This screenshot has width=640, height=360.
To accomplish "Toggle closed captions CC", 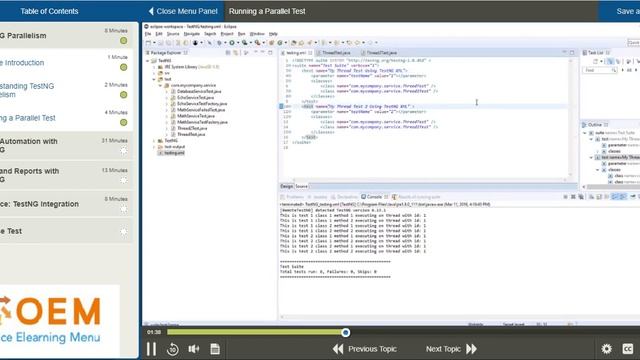I will (628, 349).
